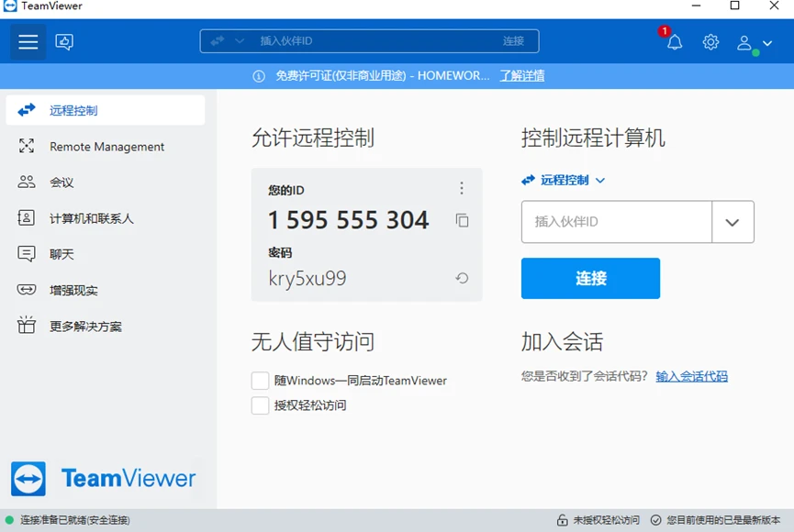Expand the blue 远程控制 mode dropdown
Viewport: 794px width, 532px height.
click(563, 180)
